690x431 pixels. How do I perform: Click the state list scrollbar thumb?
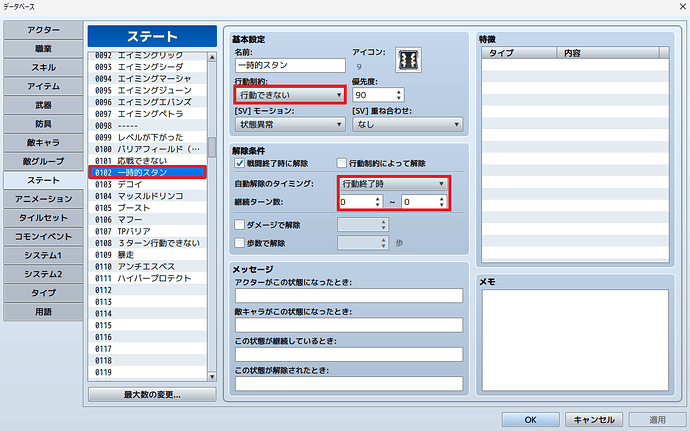click(212, 147)
